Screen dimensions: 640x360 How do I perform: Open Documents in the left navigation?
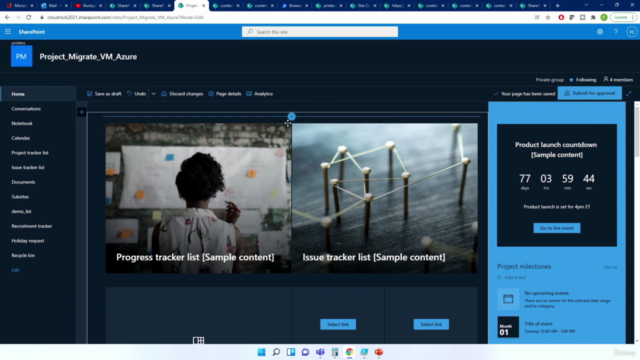click(23, 182)
